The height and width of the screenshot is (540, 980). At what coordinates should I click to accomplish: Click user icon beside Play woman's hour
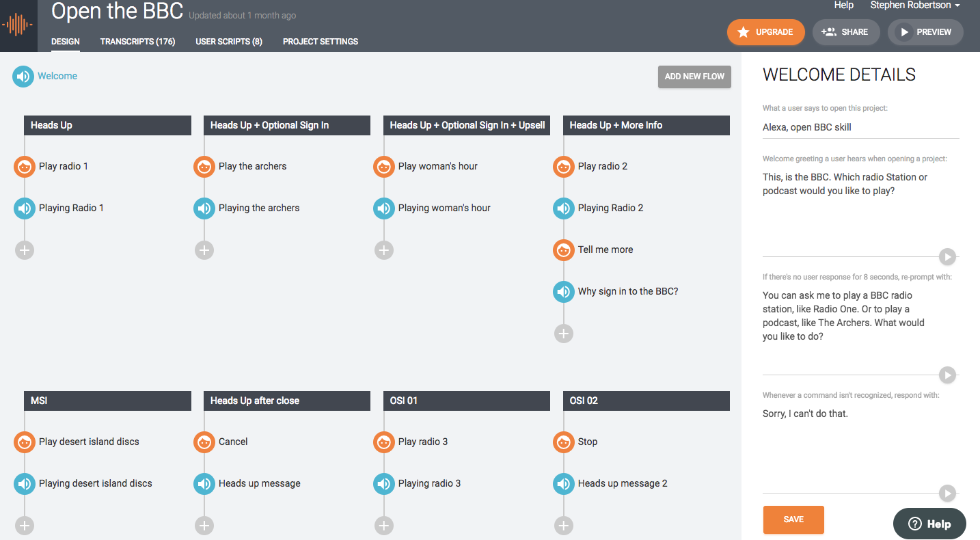[384, 166]
